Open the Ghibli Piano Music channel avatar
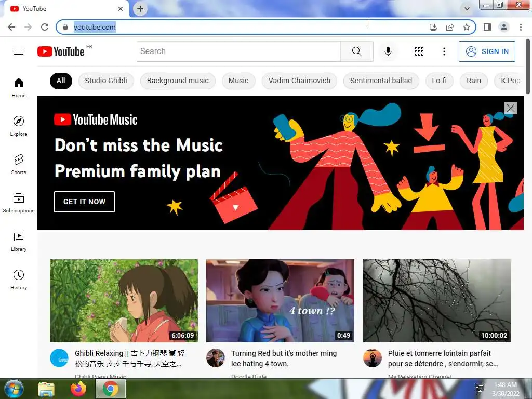532x399 pixels. tap(59, 358)
